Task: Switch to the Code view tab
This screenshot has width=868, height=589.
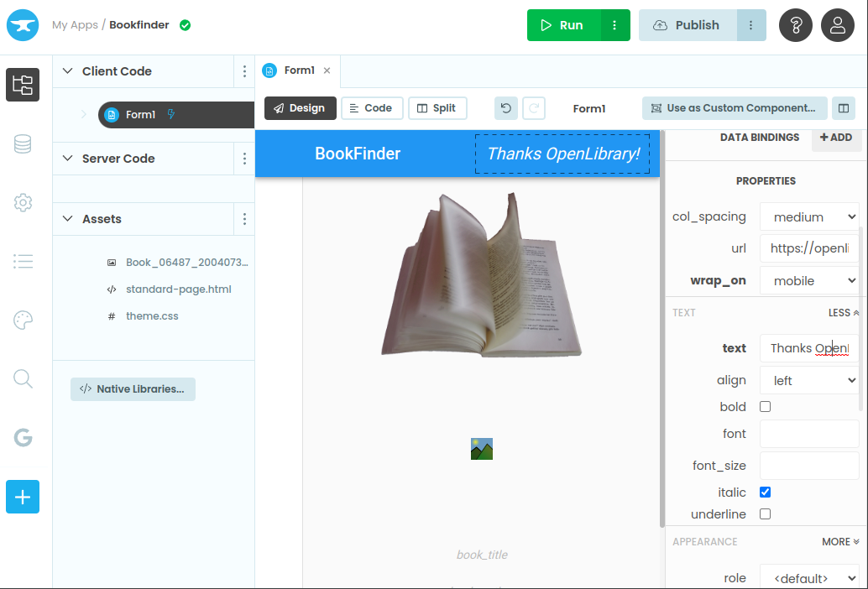Action: click(x=372, y=107)
